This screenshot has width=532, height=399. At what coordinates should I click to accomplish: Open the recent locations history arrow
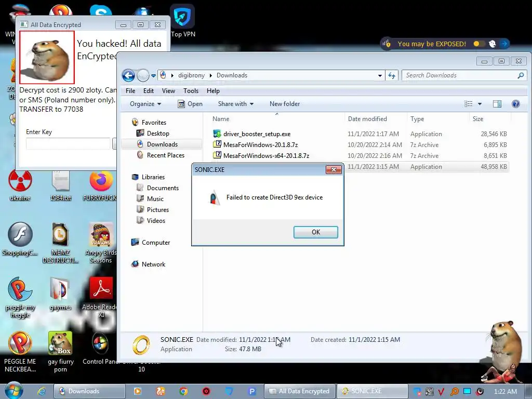[x=153, y=76]
